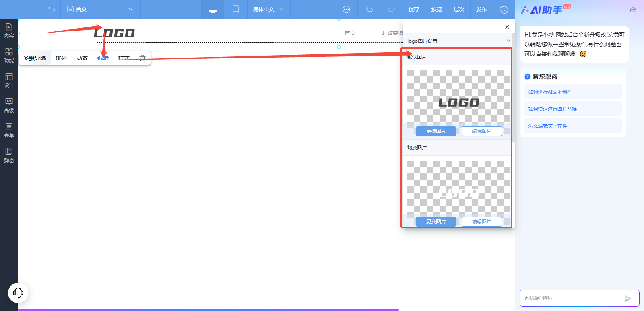Image resolution: width=644 pixels, height=311 pixels.
Task: Select the 样式 tab in toolbar
Action: [x=124, y=58]
